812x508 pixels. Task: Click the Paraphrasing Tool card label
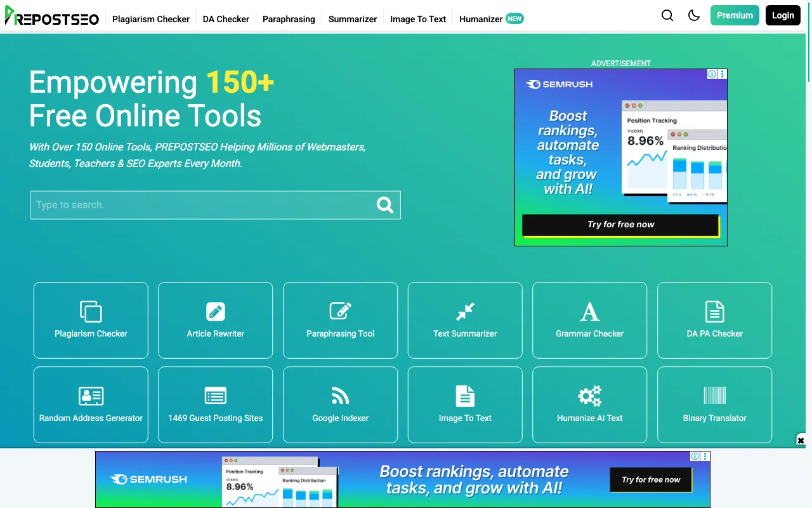[341, 333]
